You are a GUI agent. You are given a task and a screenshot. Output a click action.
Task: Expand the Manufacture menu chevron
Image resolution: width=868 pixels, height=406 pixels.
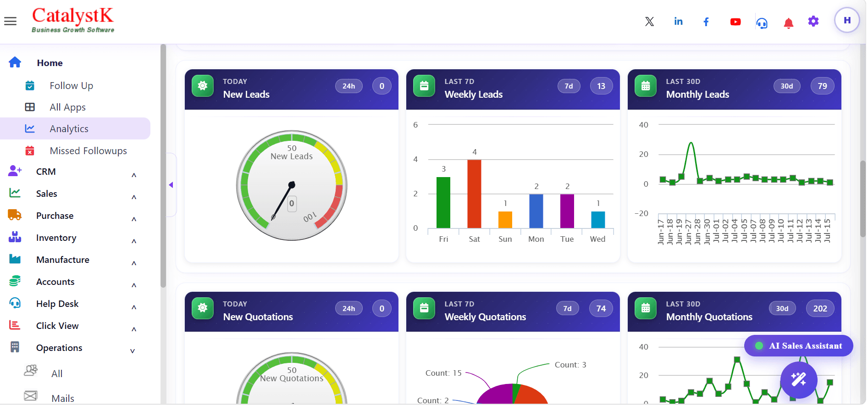[x=133, y=263]
